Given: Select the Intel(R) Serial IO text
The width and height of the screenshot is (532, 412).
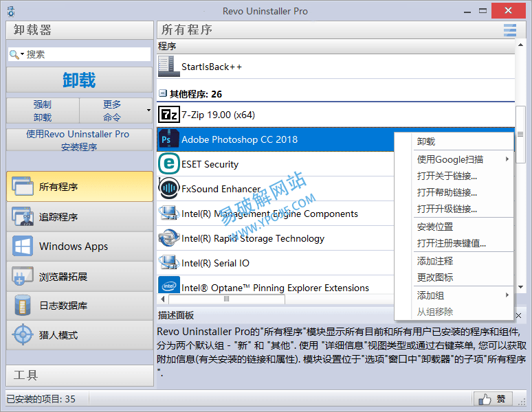Looking at the screenshot, I should (215, 263).
